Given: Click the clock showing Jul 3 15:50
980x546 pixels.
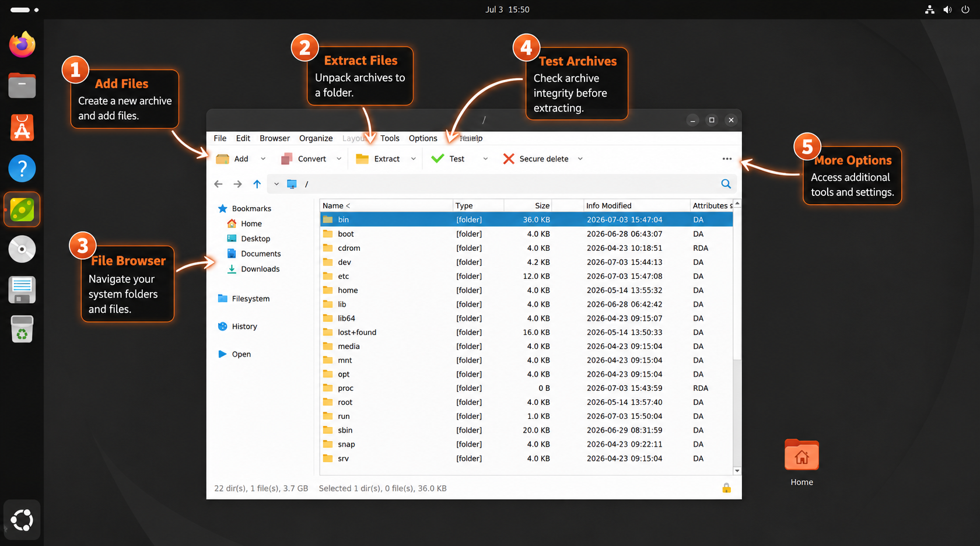Looking at the screenshot, I should click(x=507, y=9).
